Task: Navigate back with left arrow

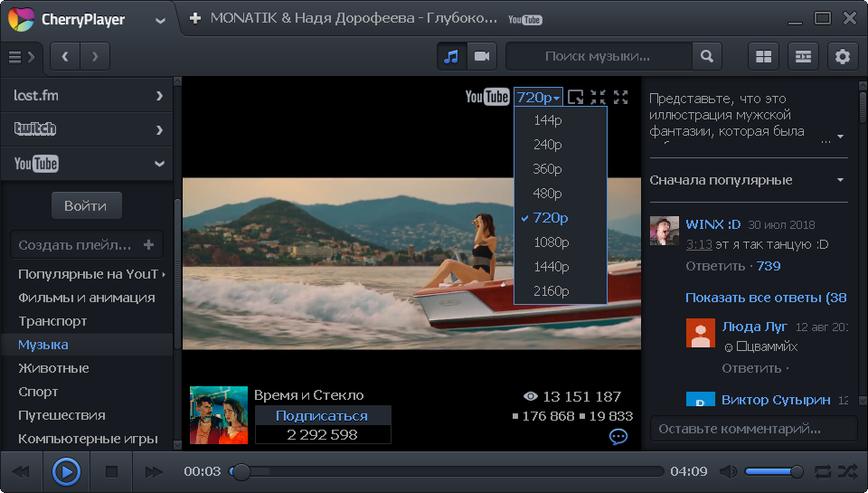Action: tap(65, 56)
